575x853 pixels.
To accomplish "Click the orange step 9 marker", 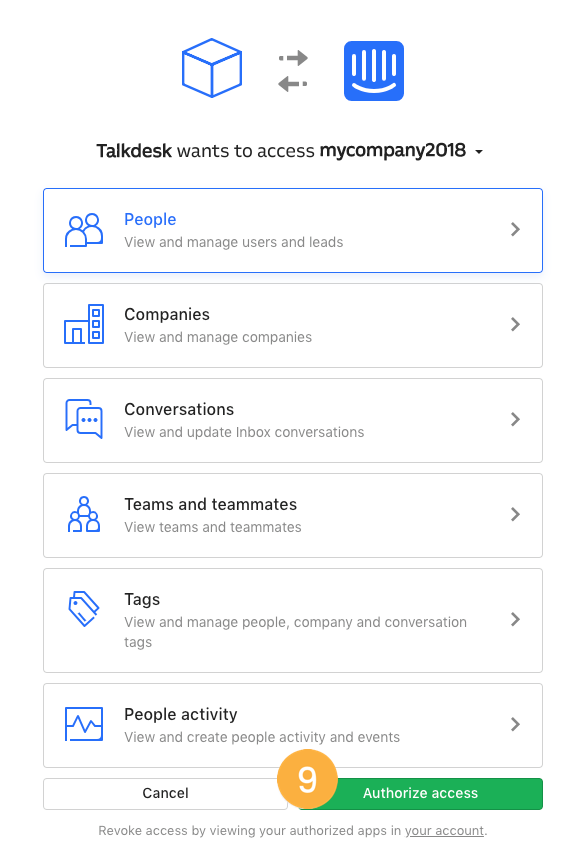I will [x=307, y=779].
